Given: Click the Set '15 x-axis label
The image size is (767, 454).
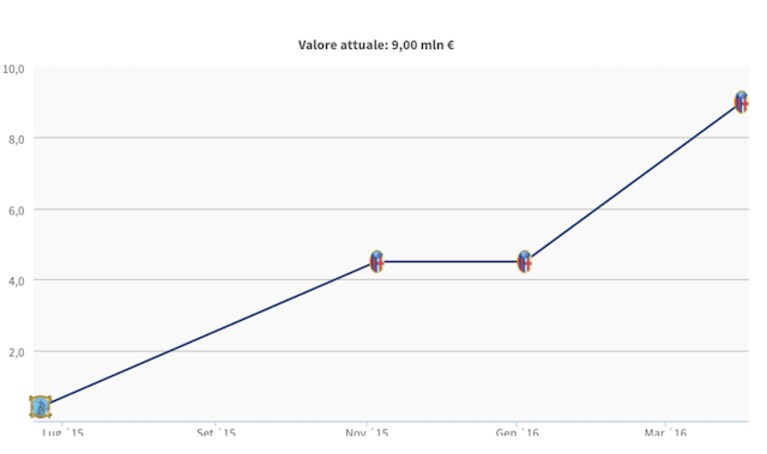Looking at the screenshot, I should click(x=216, y=432).
